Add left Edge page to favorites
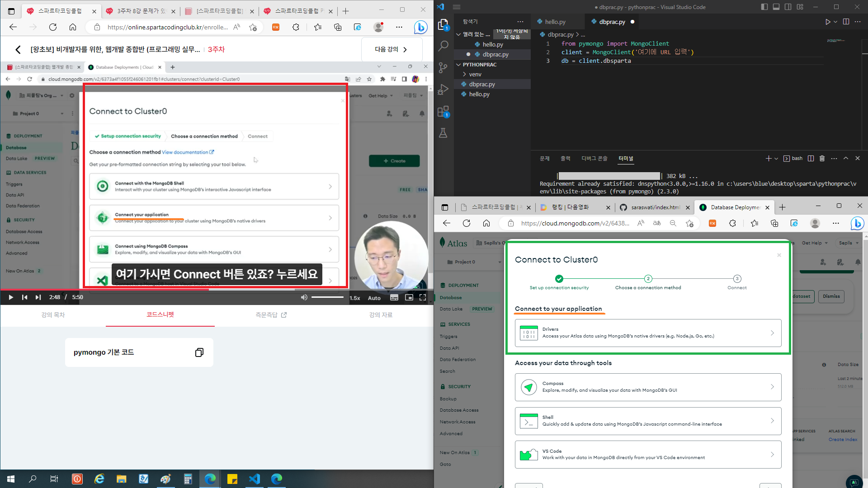The height and width of the screenshot is (488, 868). point(253,27)
